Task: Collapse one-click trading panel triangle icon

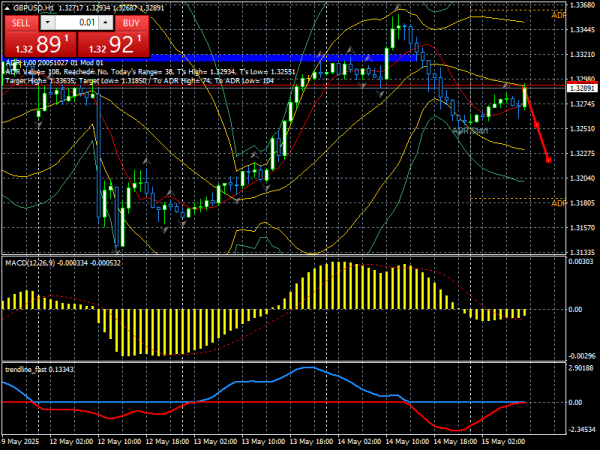Action: (x=8, y=8)
